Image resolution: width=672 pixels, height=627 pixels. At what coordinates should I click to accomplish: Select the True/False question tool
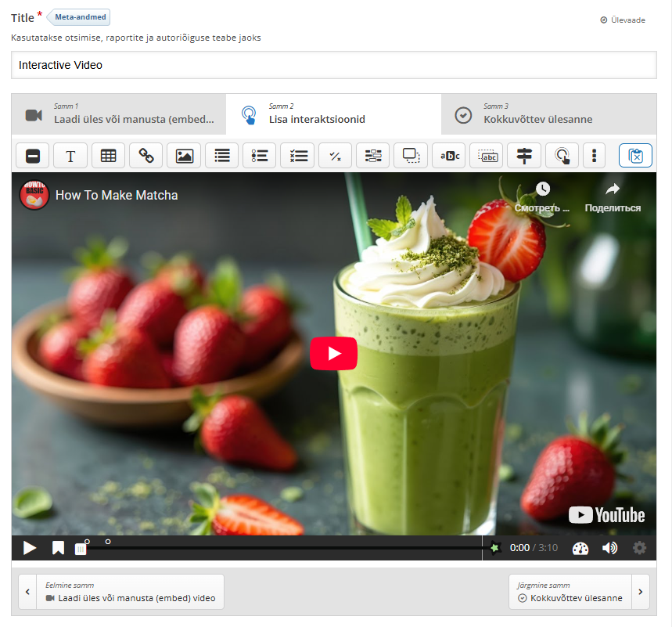point(335,156)
